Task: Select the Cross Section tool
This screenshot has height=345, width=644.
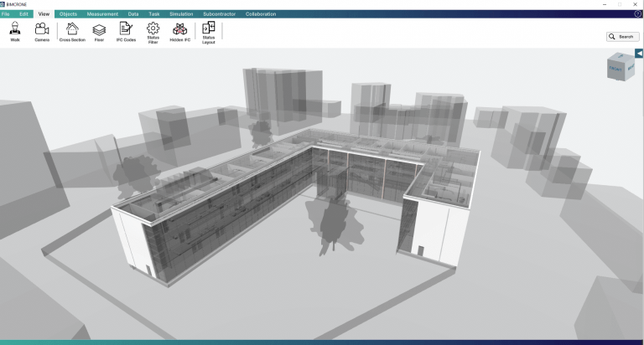Action: pyautogui.click(x=72, y=32)
